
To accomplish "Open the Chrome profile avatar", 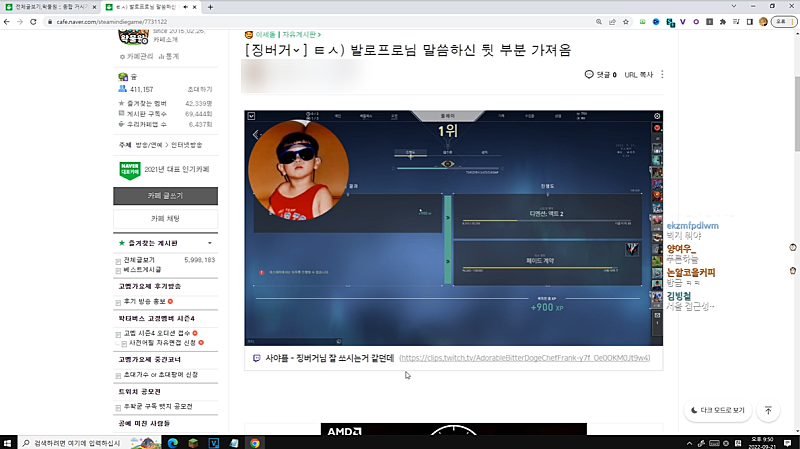I will point(763,22).
